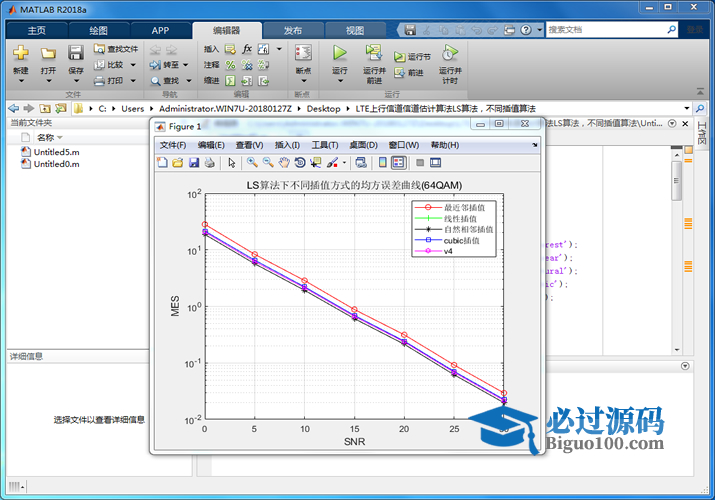Open Figure 1 插入(I) menu
This screenshot has height=500, width=715.
pyautogui.click(x=287, y=145)
